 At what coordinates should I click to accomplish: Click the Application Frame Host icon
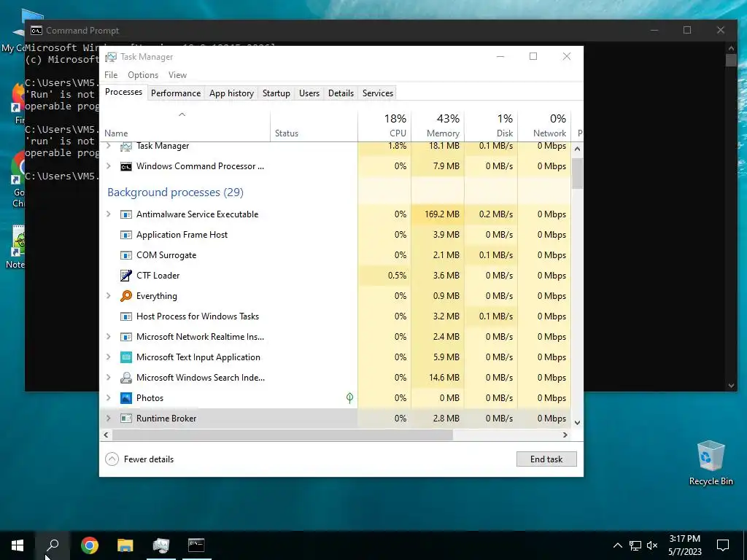[x=125, y=236]
